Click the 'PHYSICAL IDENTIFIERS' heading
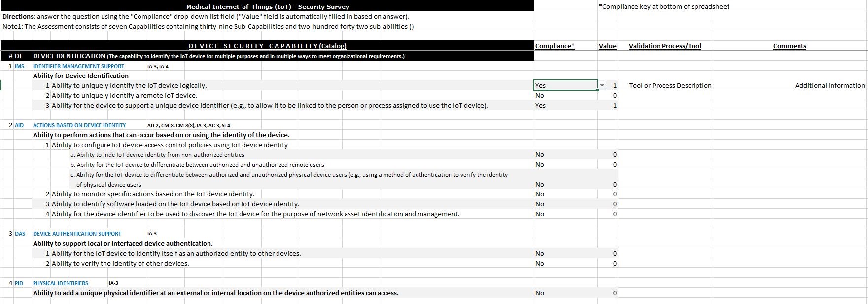The width and height of the screenshot is (868, 304). 61,283
